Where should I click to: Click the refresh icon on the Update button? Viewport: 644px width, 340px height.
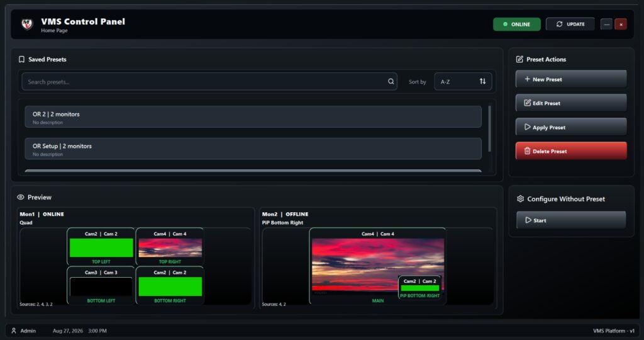point(559,25)
